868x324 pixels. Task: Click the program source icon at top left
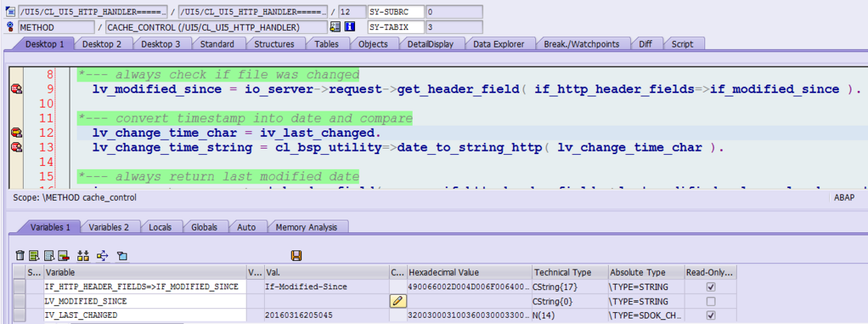pos(10,12)
